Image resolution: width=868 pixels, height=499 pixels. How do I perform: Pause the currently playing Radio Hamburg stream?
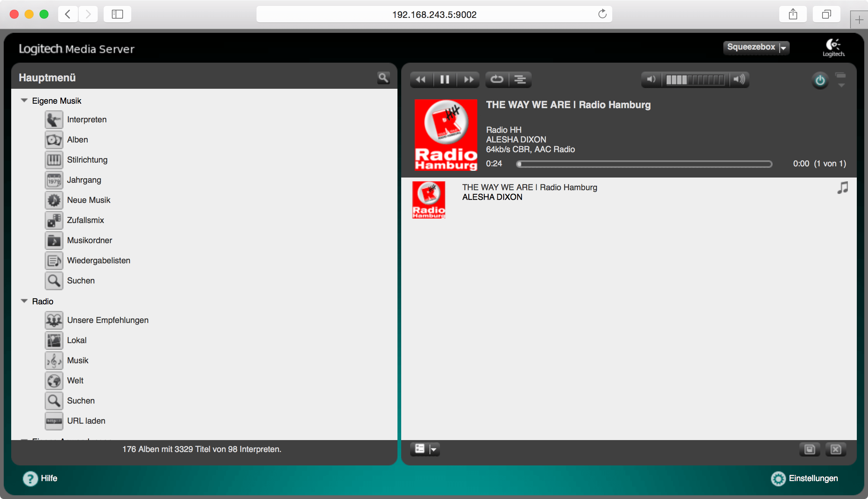pos(445,79)
